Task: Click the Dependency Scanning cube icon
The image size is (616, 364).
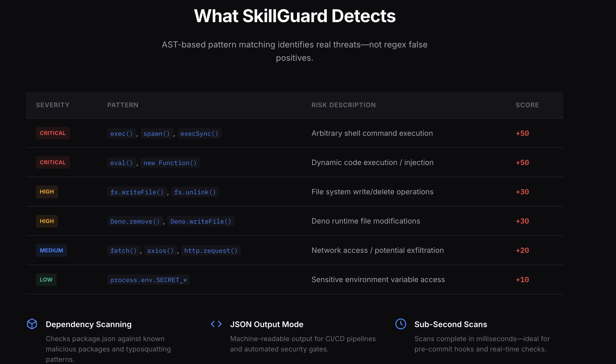Action: tap(32, 324)
